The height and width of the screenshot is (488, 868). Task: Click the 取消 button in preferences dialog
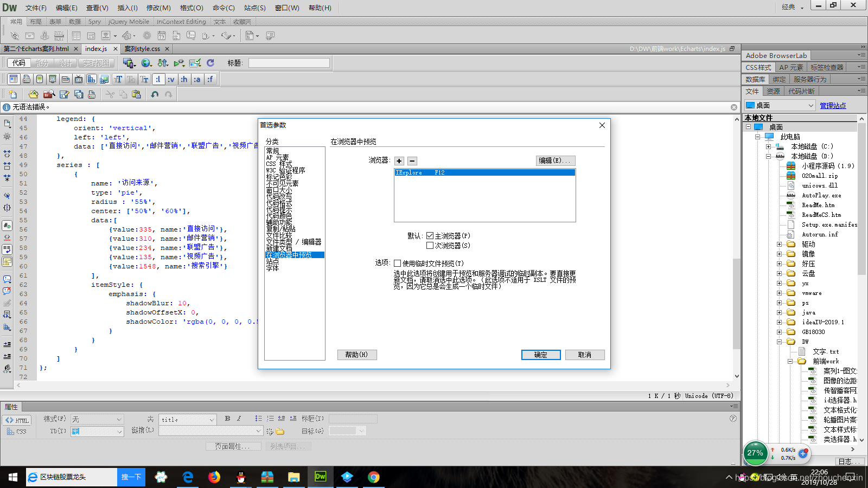[585, 355]
